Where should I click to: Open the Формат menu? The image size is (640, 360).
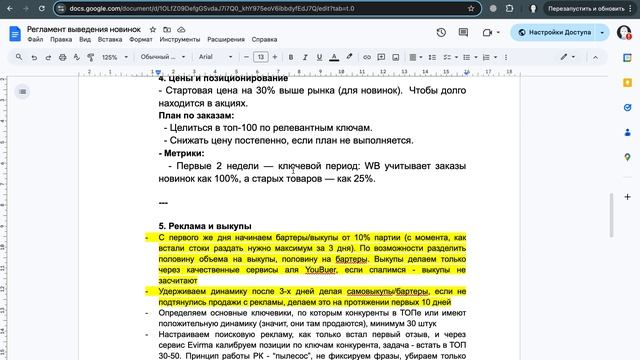tap(141, 40)
